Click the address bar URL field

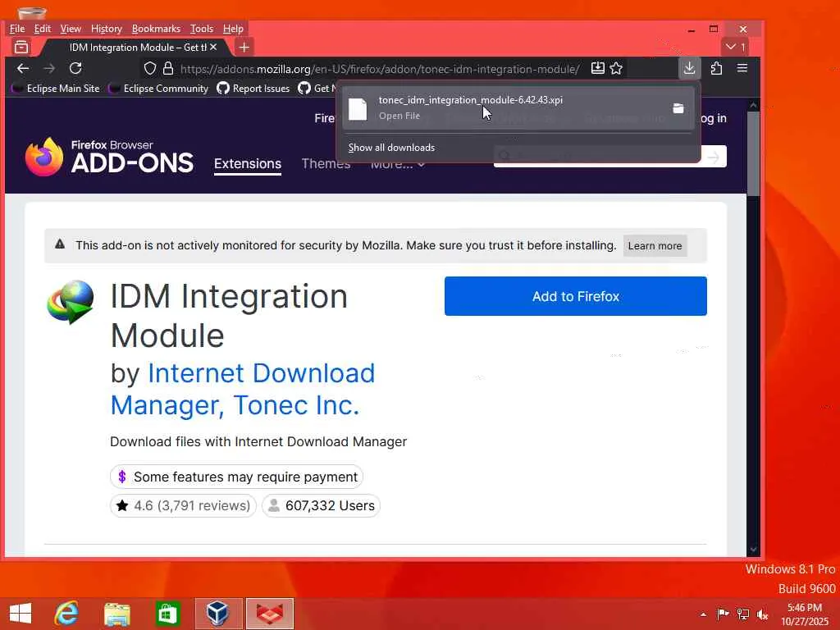pos(379,69)
